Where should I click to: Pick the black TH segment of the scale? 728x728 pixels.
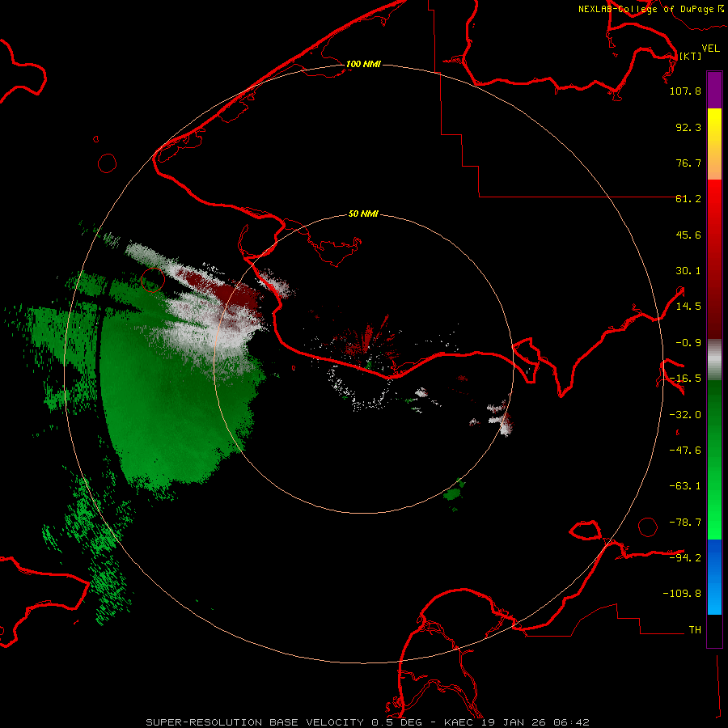[714, 630]
